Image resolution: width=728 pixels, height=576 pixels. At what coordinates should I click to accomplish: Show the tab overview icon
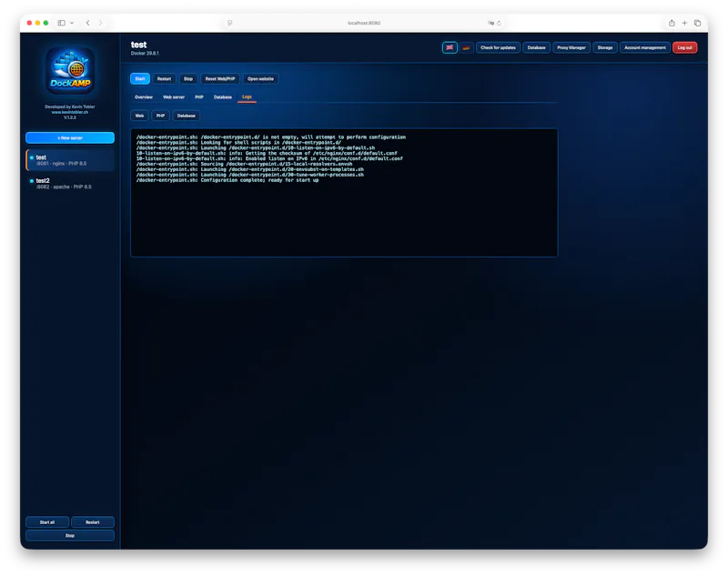pos(697,23)
